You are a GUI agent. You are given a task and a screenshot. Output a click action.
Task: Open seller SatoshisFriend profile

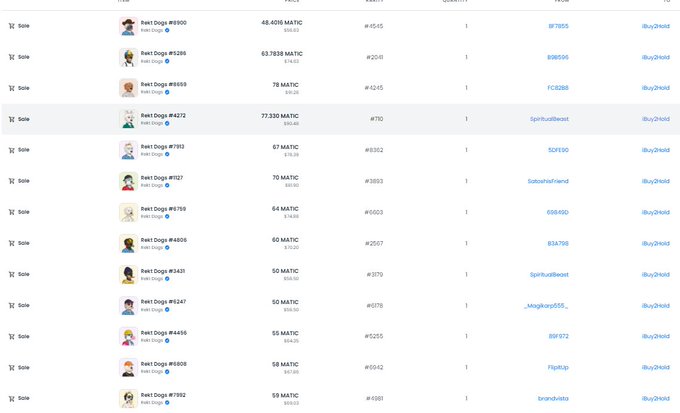548,181
